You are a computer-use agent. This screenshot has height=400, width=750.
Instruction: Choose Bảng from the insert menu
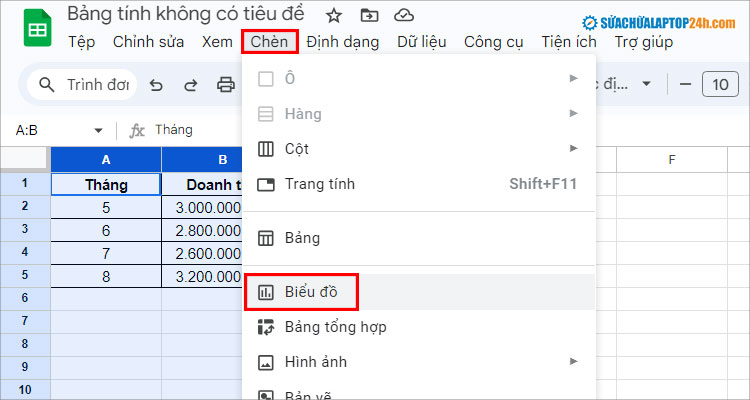[419, 238]
